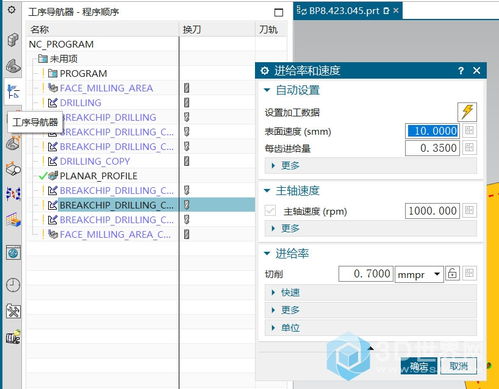Select the highlighted BREAKCHIP_DRILLING_C... operation
Viewport: 499px width, 389px height.
point(117,205)
